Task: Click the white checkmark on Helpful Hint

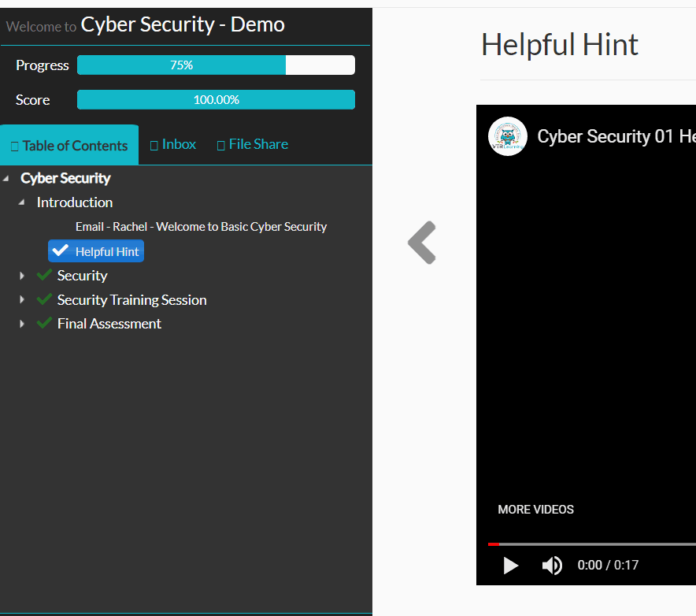Action: pos(61,250)
